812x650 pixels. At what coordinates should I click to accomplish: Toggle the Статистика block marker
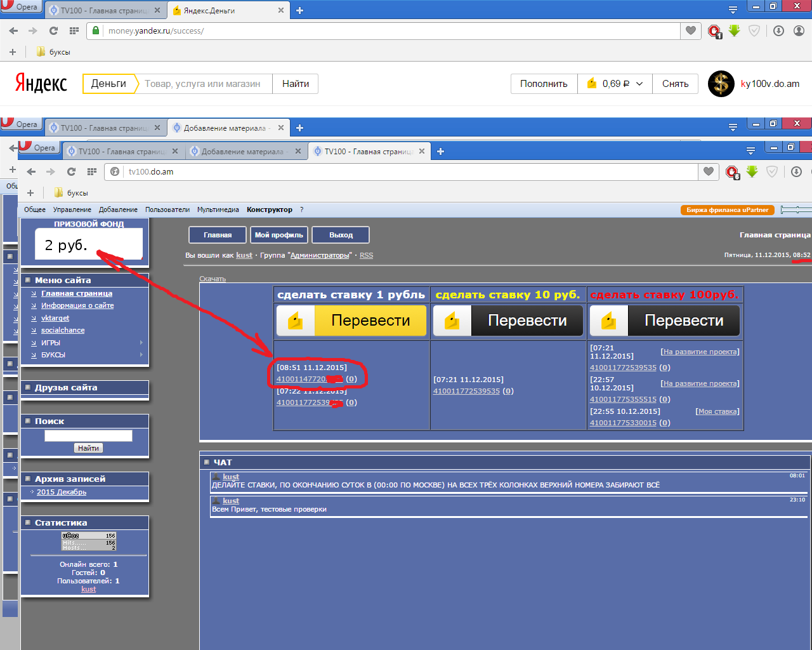coord(28,522)
